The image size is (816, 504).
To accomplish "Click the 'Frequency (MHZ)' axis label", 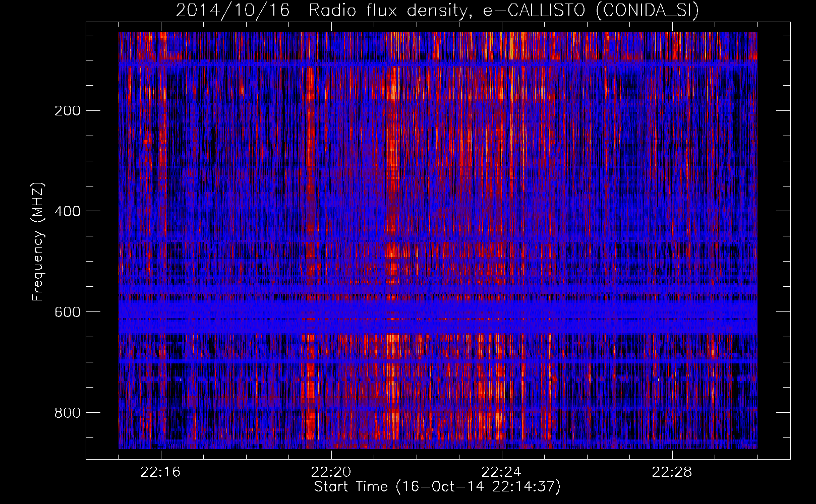I will coord(38,241).
